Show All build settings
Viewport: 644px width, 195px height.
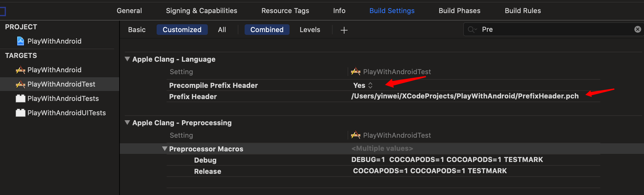coord(222,30)
